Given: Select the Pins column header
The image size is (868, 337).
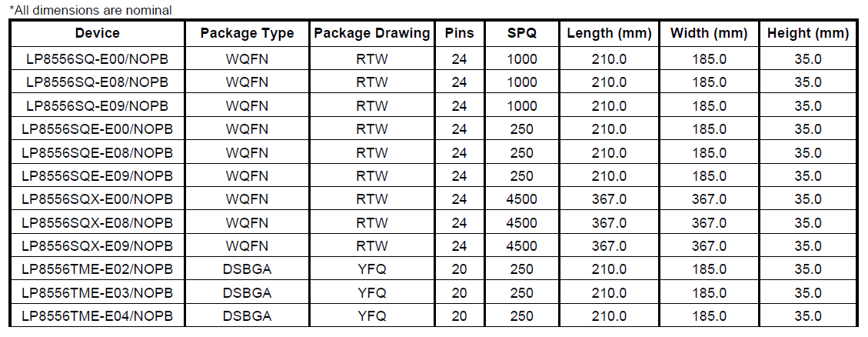Looking at the screenshot, I should tap(460, 33).
